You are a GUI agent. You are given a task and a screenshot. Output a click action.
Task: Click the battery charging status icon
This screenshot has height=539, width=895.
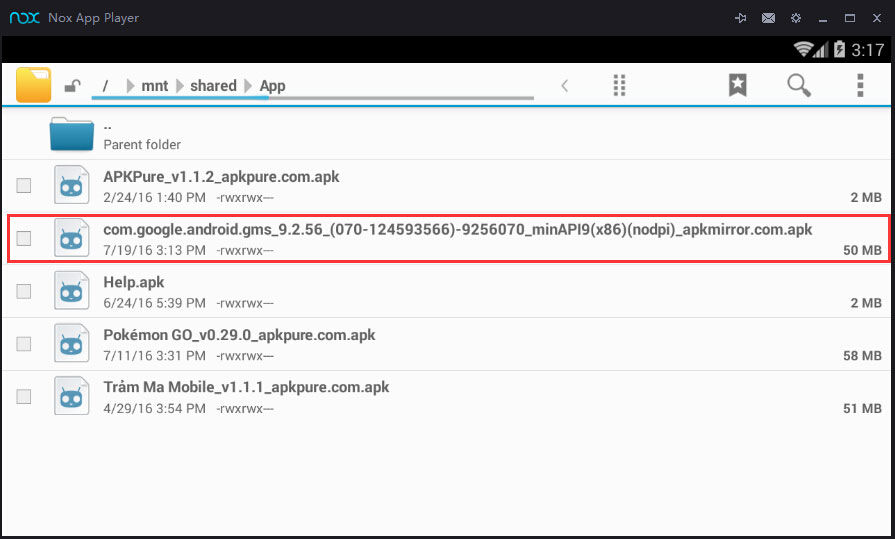tap(839, 49)
